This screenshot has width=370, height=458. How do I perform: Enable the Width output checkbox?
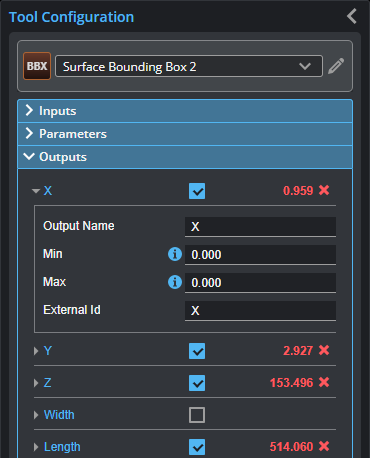pyautogui.click(x=197, y=415)
